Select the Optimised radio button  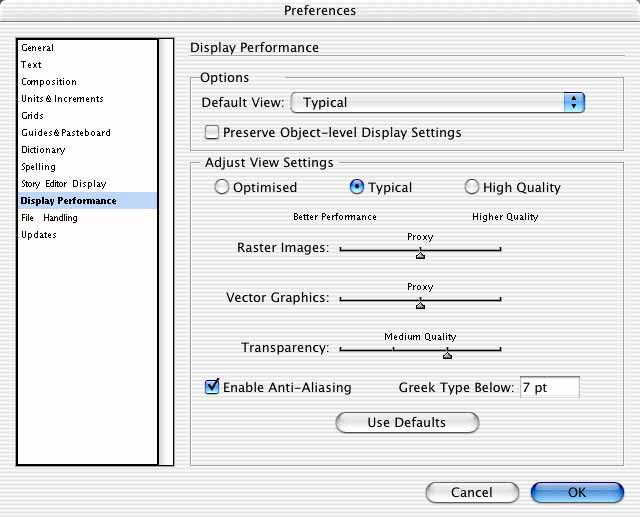(222, 187)
